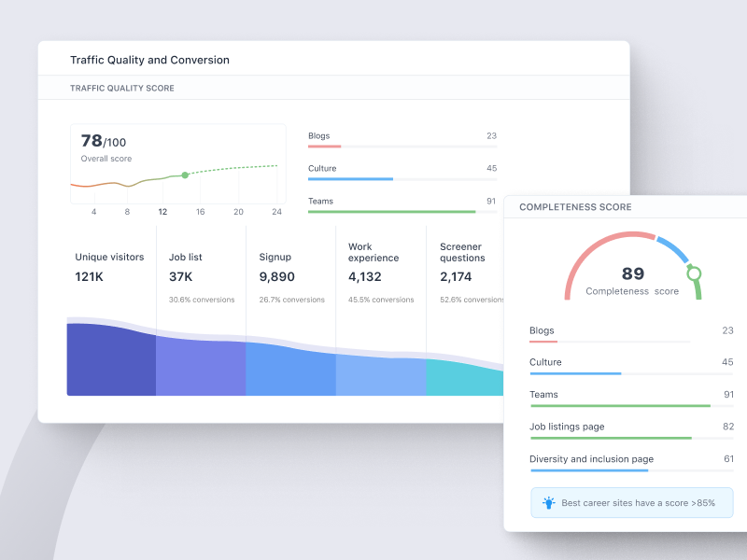Click the 12 label on the chart axis
This screenshot has width=747, height=560.
click(x=162, y=212)
